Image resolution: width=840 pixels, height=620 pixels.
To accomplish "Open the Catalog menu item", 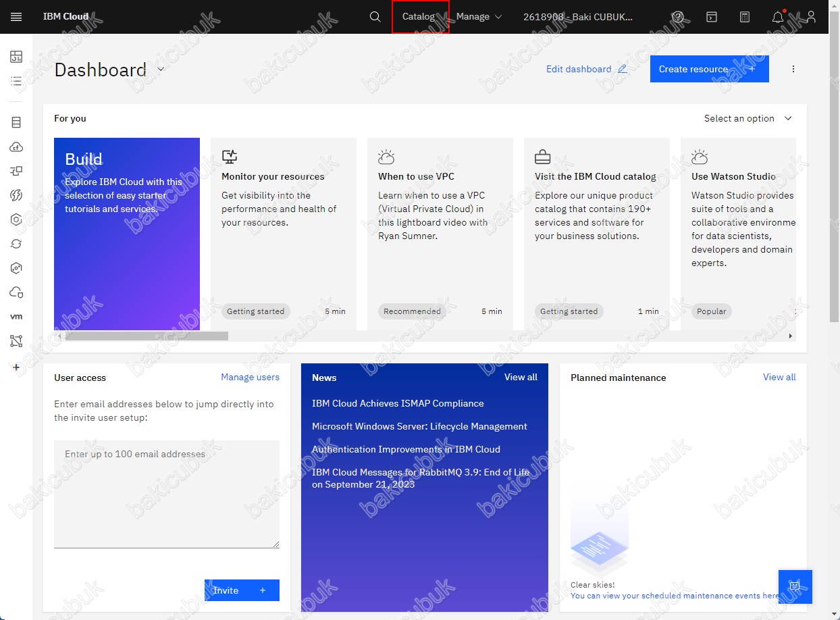I will point(419,17).
